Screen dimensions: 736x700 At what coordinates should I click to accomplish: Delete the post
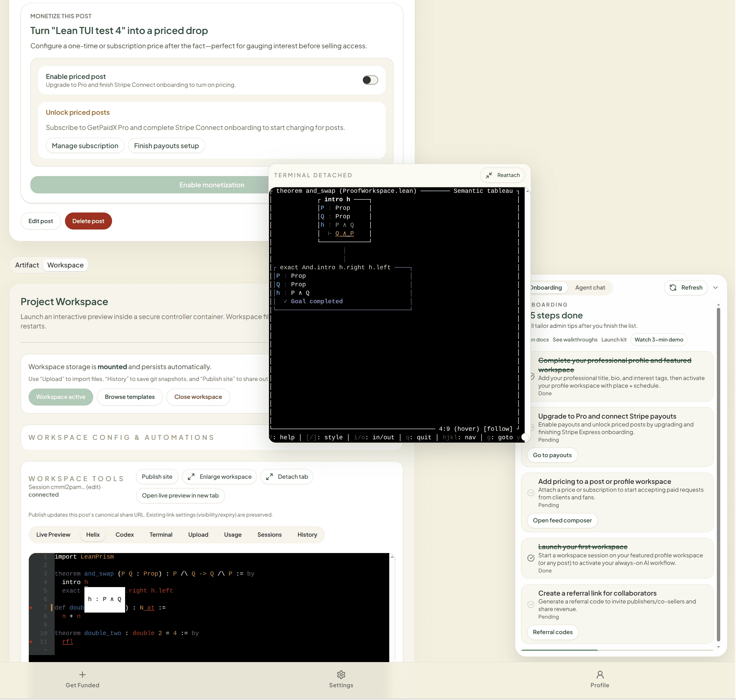point(88,221)
